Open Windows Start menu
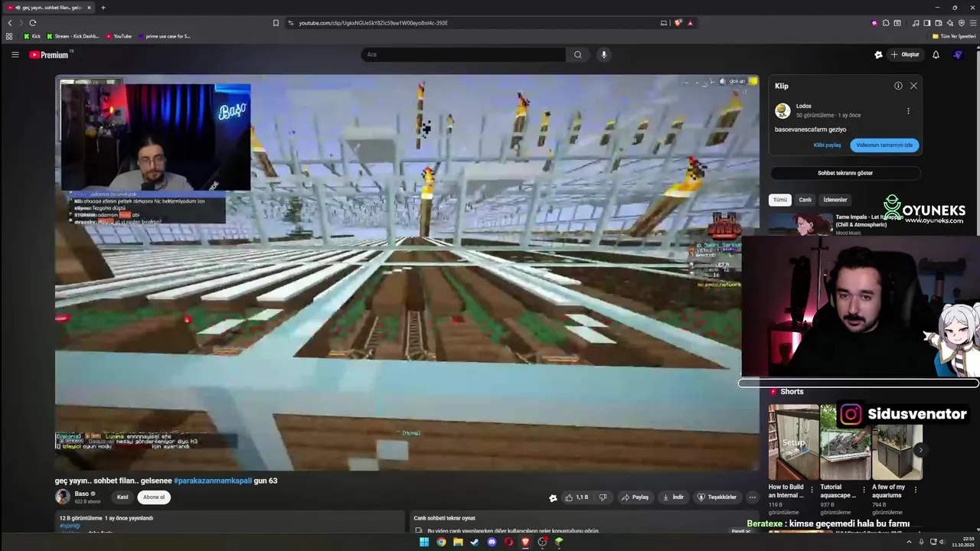 point(424,542)
